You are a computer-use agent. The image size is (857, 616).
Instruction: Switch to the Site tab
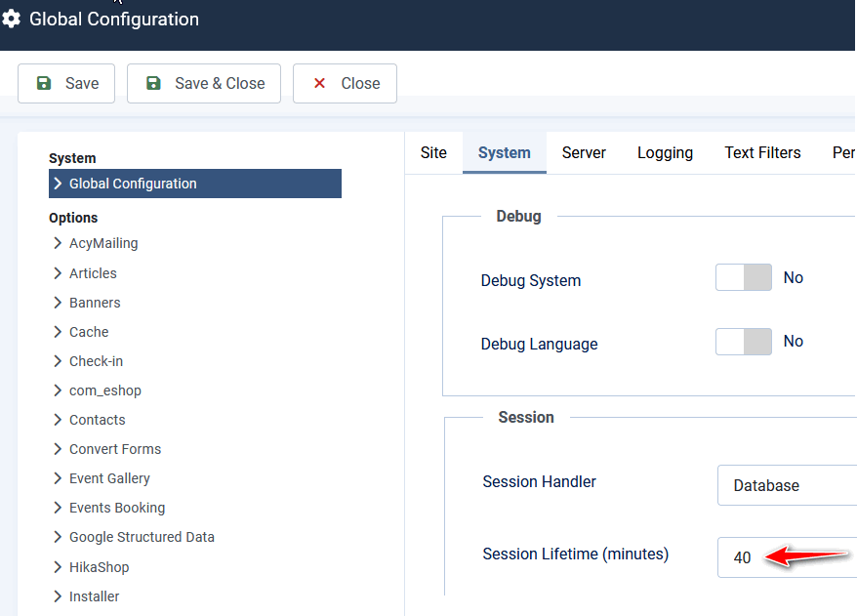[x=433, y=152]
